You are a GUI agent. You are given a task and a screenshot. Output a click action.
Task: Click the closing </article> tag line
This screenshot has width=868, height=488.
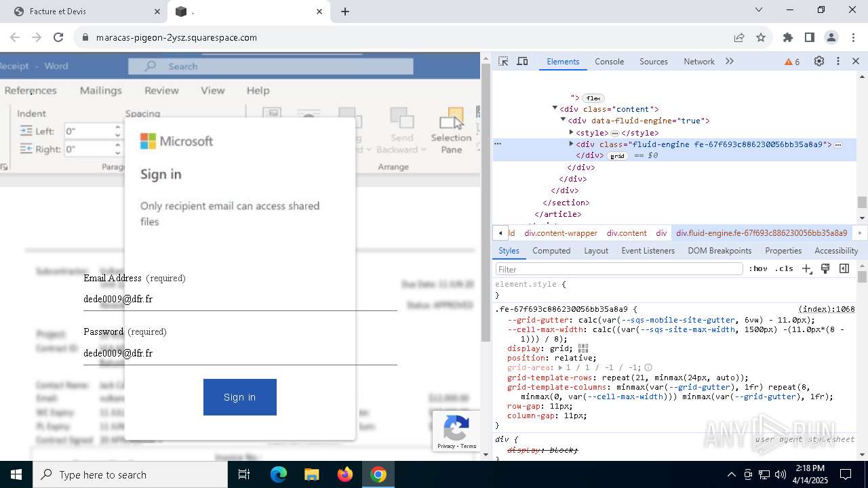click(558, 214)
